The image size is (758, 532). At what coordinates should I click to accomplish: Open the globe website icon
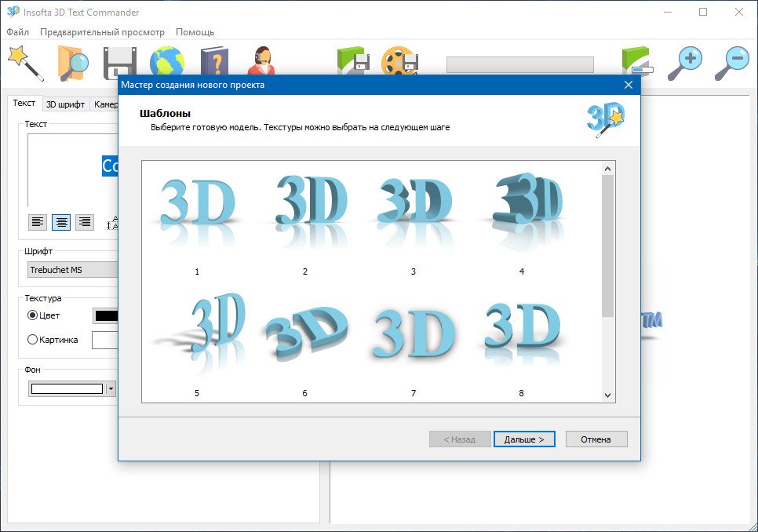tap(166, 63)
